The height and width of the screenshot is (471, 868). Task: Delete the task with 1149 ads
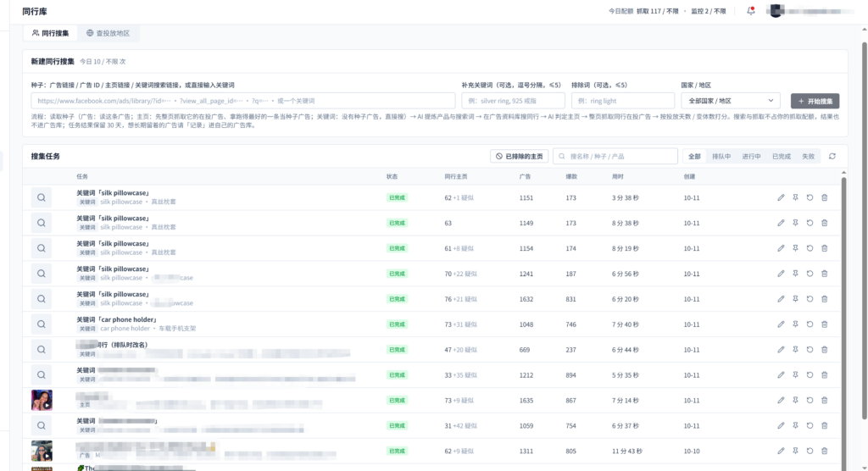coord(824,223)
